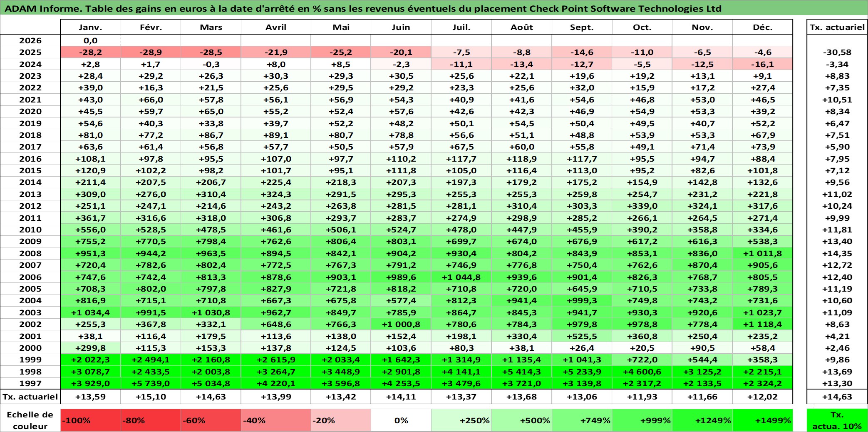This screenshot has height=432, width=868.
Task: Click the '0,0' cell for January 2026
Action: [91, 40]
